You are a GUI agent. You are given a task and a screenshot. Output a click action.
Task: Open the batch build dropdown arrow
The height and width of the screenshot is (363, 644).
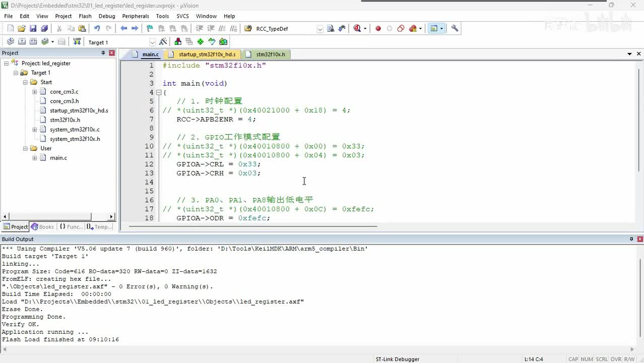(52, 42)
